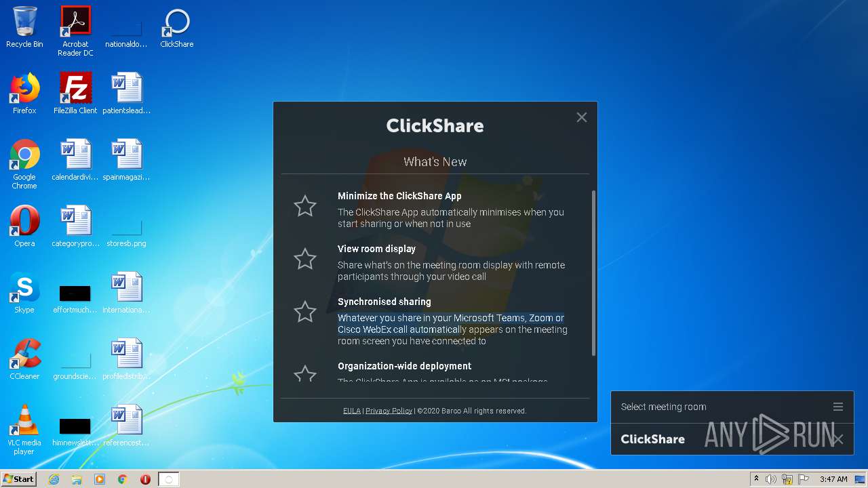Select the nationaldo desktop file
Screen dimensions: 868x488
(x=126, y=33)
